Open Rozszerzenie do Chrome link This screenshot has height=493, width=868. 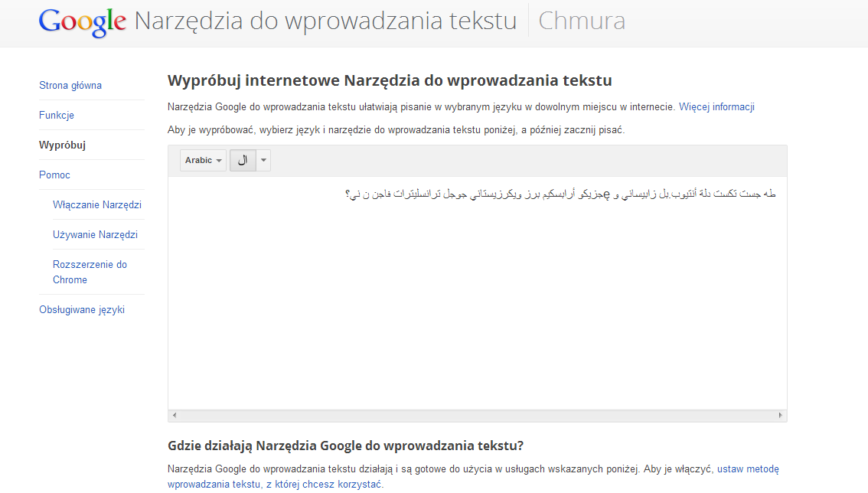[x=90, y=272]
